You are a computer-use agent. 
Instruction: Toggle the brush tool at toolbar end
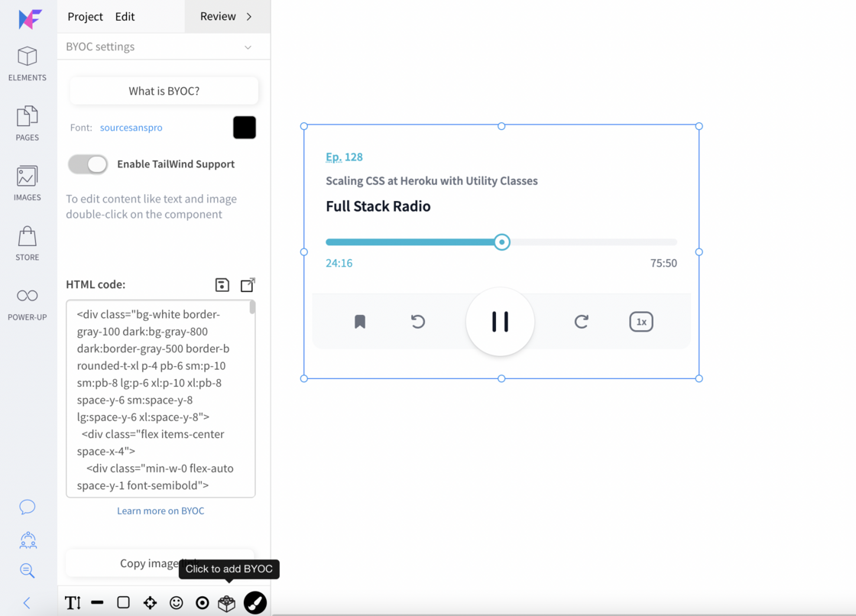point(255,603)
